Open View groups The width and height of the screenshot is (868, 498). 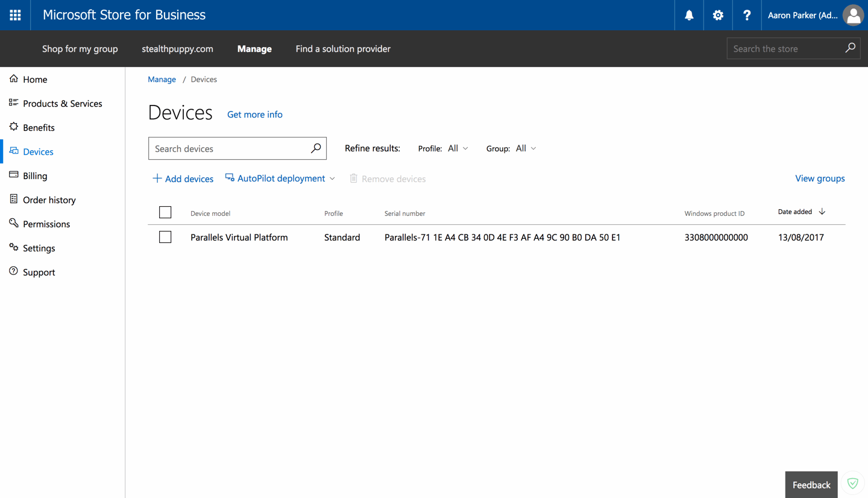820,178
